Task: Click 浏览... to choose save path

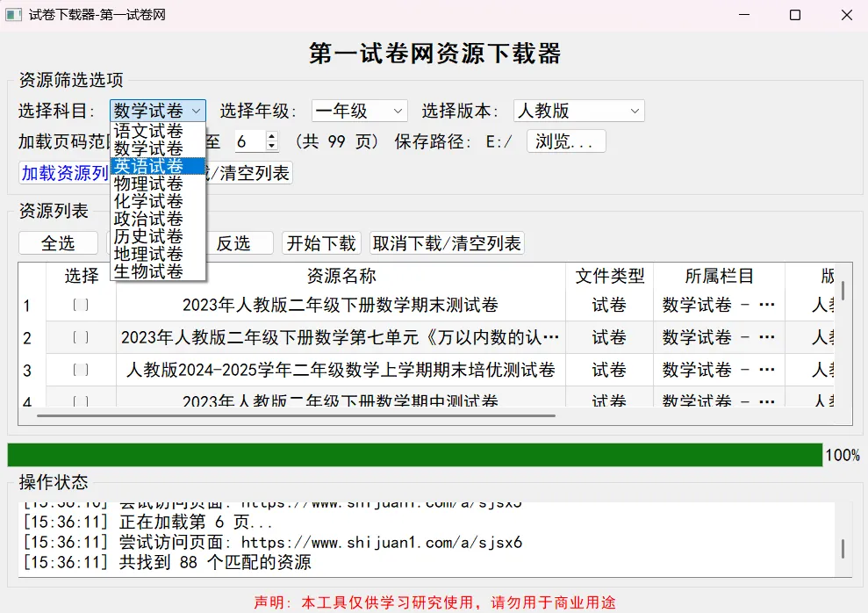Action: coord(566,141)
